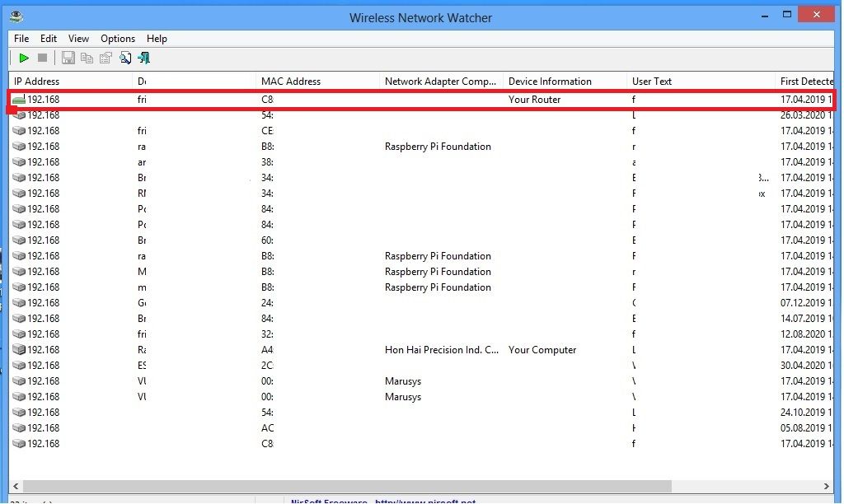Click the User Text column header
The height and width of the screenshot is (504, 844).
pos(701,82)
